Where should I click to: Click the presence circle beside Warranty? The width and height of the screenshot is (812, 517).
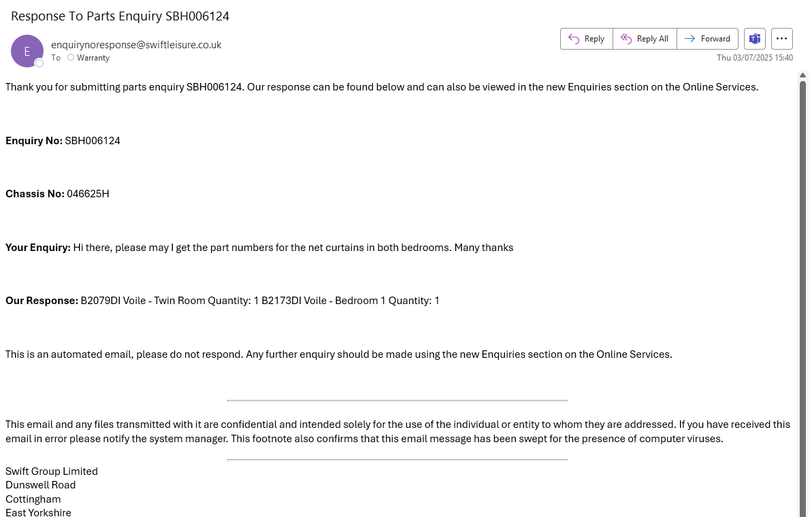pyautogui.click(x=71, y=58)
